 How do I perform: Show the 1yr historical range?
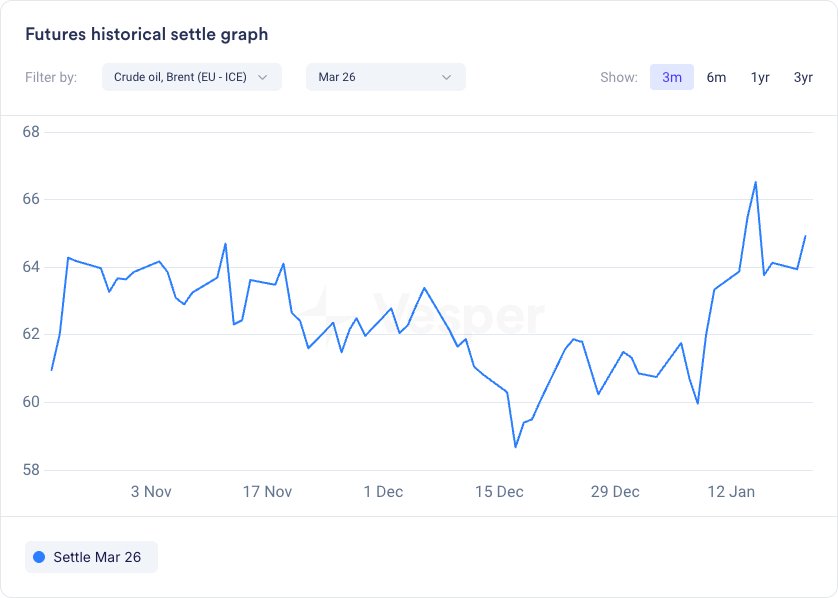pos(760,77)
